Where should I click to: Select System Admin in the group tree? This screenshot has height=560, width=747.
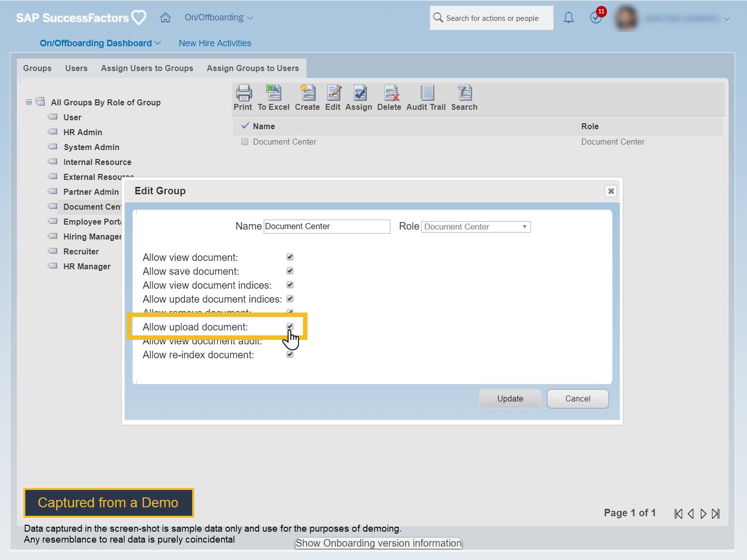coord(91,147)
